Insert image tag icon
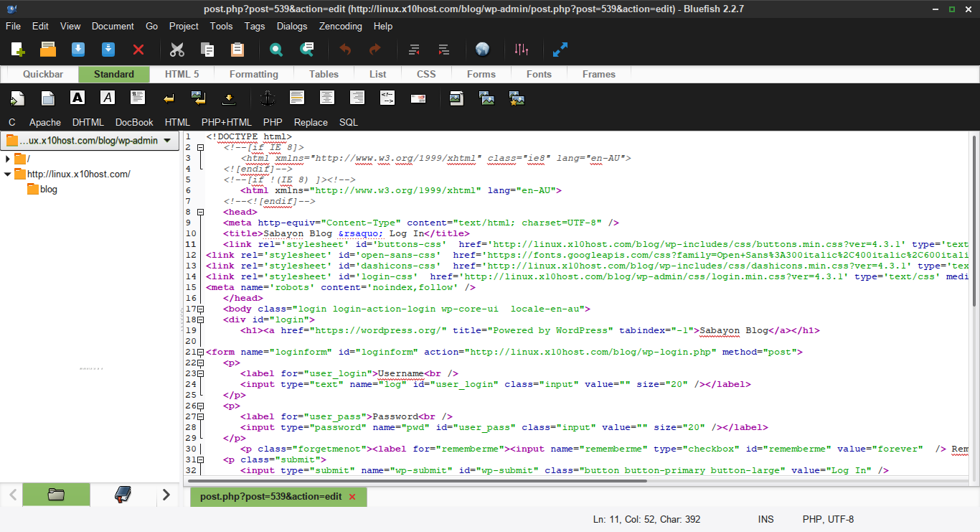 [x=456, y=98]
